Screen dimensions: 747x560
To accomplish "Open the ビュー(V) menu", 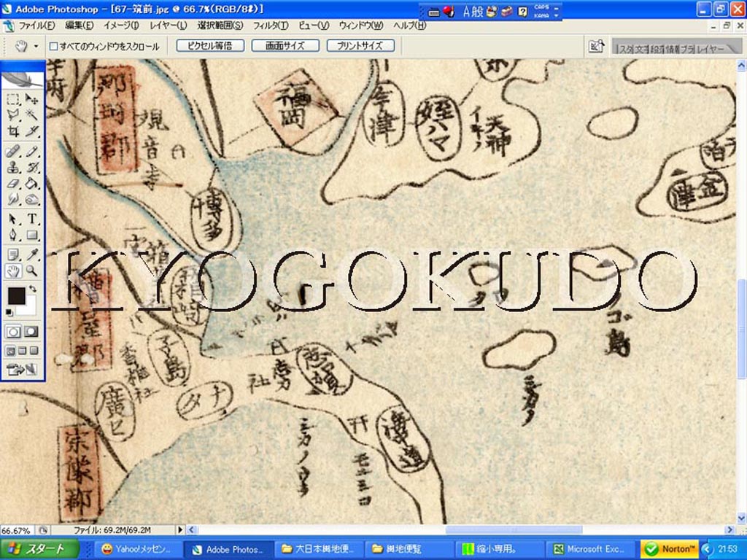I will click(314, 26).
